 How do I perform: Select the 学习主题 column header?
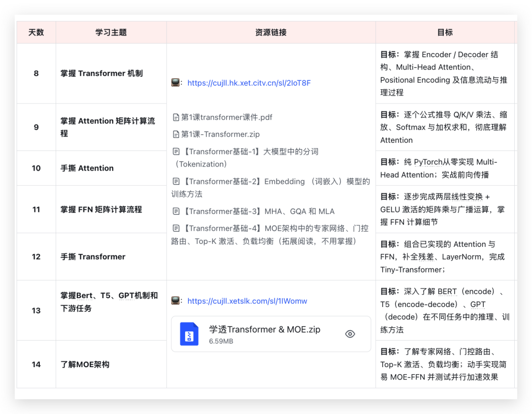click(111, 33)
